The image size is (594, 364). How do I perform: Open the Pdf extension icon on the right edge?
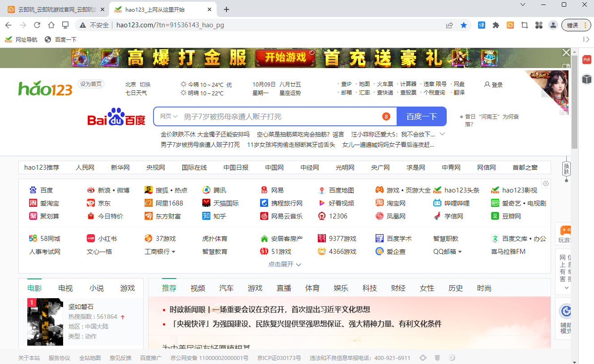click(x=586, y=59)
